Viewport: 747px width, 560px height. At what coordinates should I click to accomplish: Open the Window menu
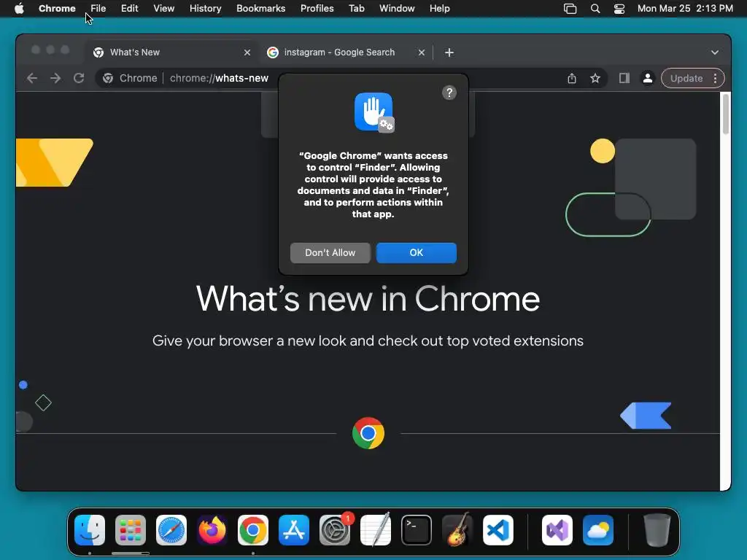[x=397, y=9]
